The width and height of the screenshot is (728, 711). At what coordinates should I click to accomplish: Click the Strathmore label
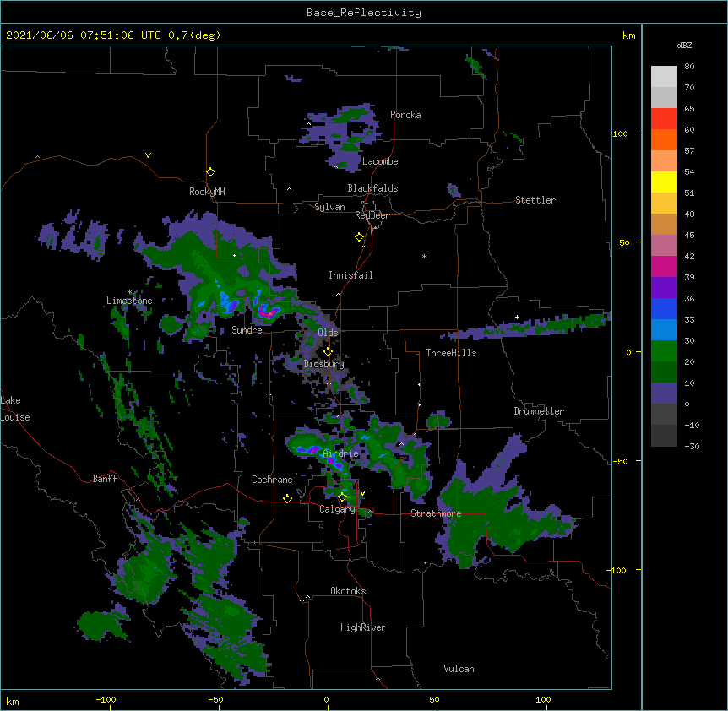436,513
